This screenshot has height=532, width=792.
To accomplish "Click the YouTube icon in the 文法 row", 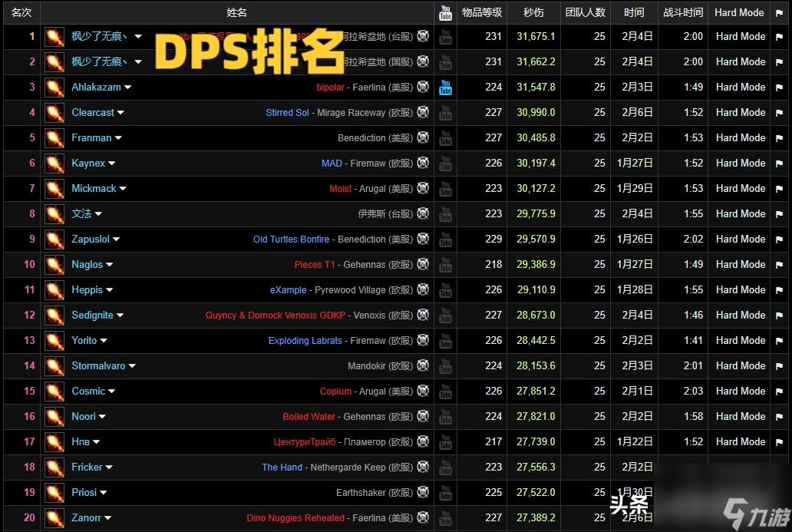I will coord(445,213).
